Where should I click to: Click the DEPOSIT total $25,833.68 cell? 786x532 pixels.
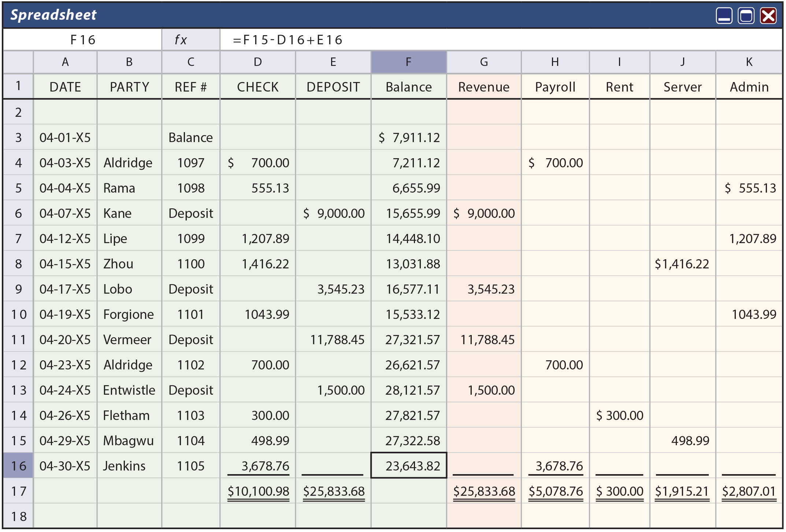333,491
